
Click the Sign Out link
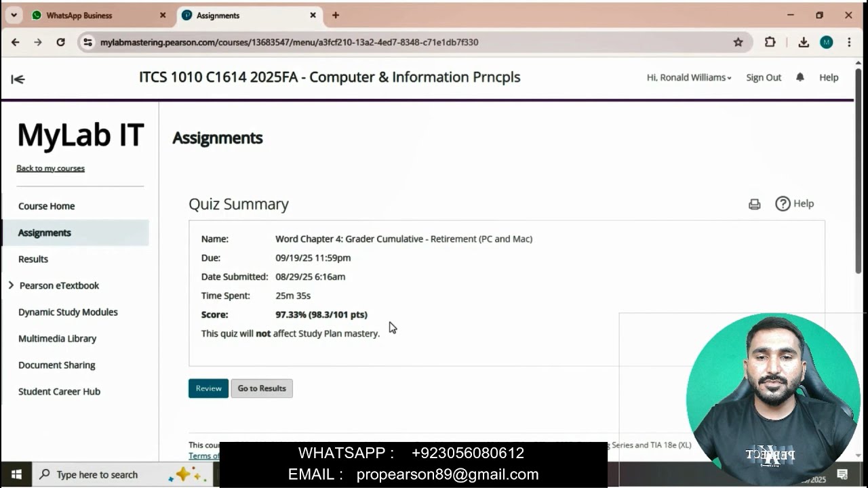[764, 77]
